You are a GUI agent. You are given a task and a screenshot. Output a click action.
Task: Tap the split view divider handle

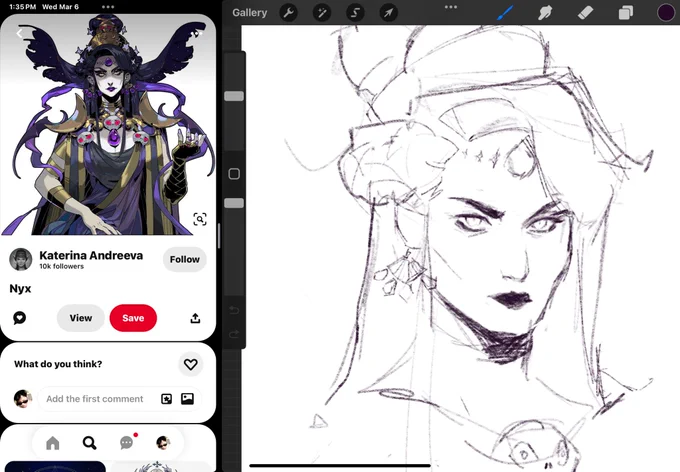(219, 236)
